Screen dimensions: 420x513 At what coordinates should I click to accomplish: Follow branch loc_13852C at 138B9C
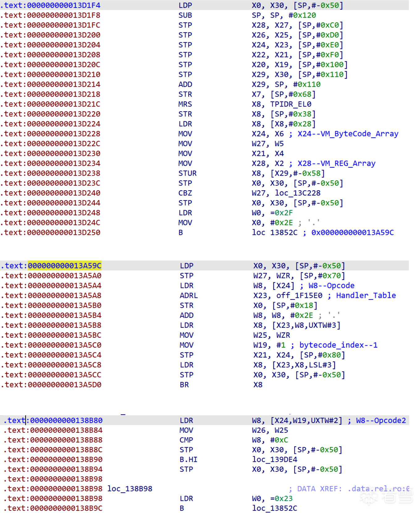(275, 508)
